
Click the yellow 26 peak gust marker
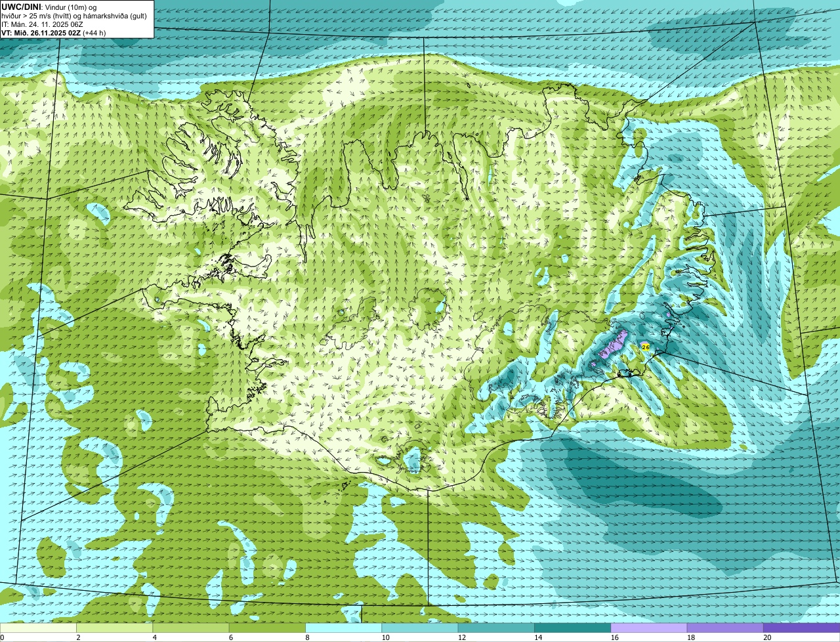646,347
